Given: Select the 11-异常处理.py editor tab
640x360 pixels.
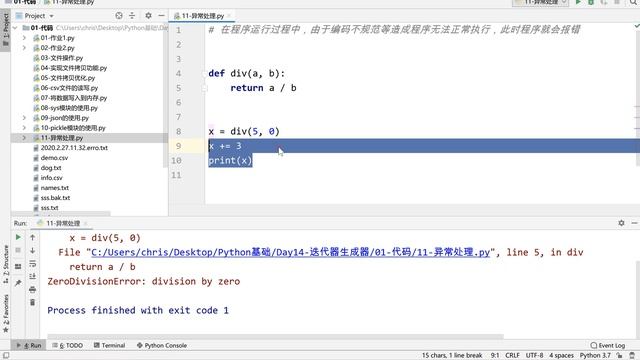Looking at the screenshot, I should 202,16.
